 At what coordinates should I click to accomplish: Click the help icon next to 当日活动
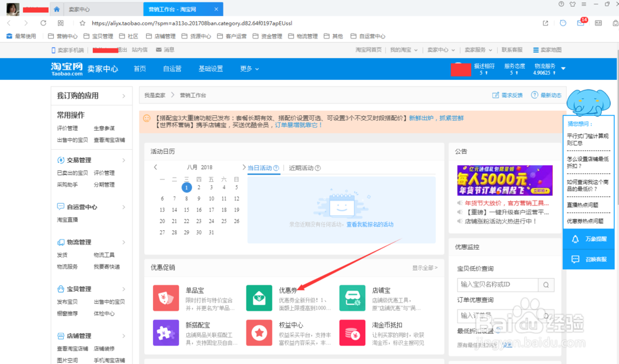coord(276,168)
